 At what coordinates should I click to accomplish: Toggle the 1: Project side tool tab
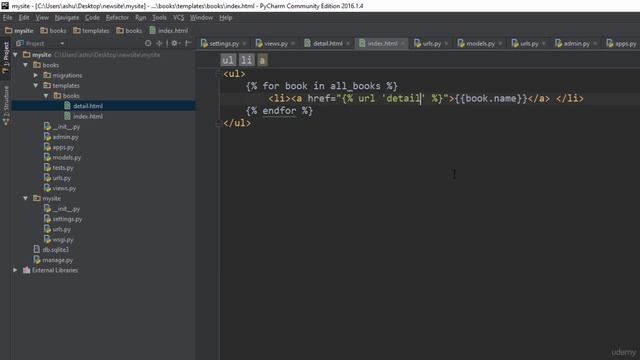pyautogui.click(x=6, y=57)
